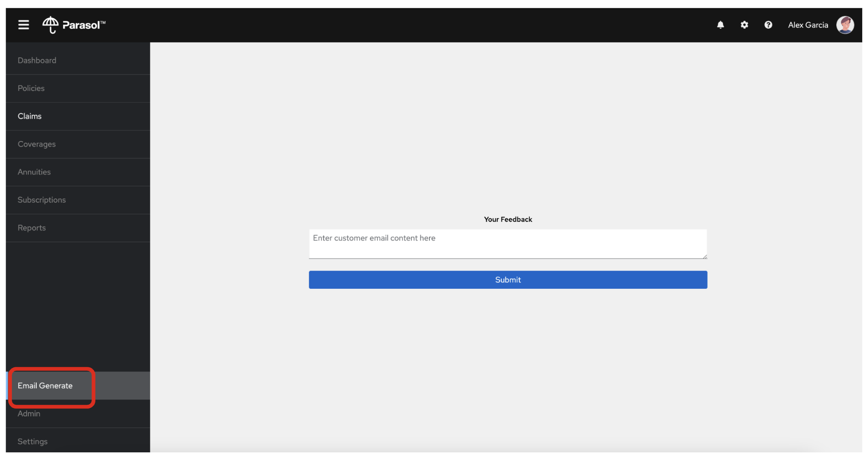The height and width of the screenshot is (457, 868).
Task: Navigate to Claims sidebar icon
Action: (x=29, y=116)
